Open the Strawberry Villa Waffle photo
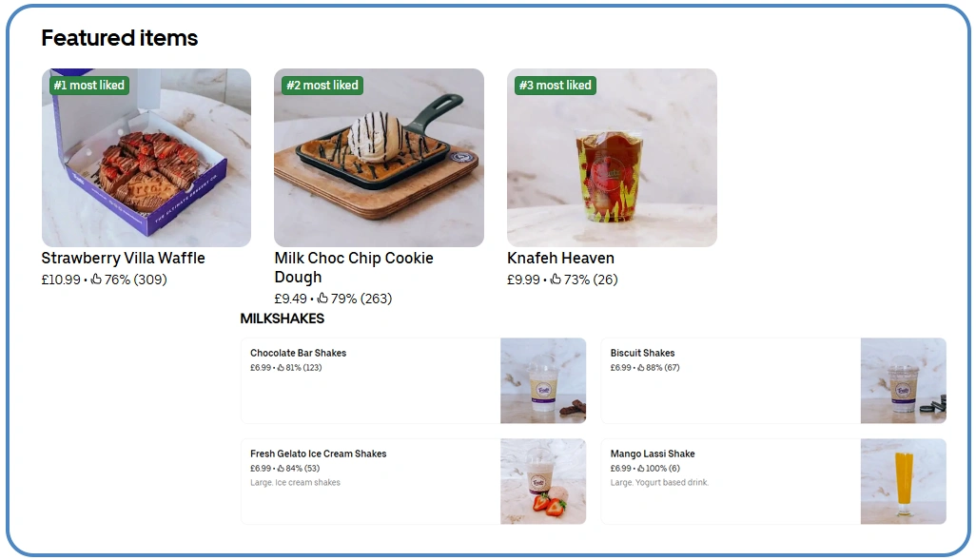 pos(146,158)
